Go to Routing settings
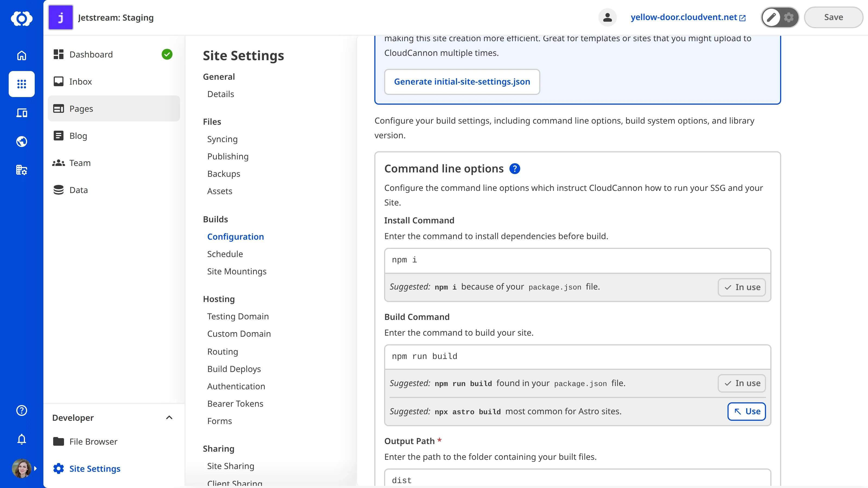Screen dimensions: 868x488 click(222, 352)
